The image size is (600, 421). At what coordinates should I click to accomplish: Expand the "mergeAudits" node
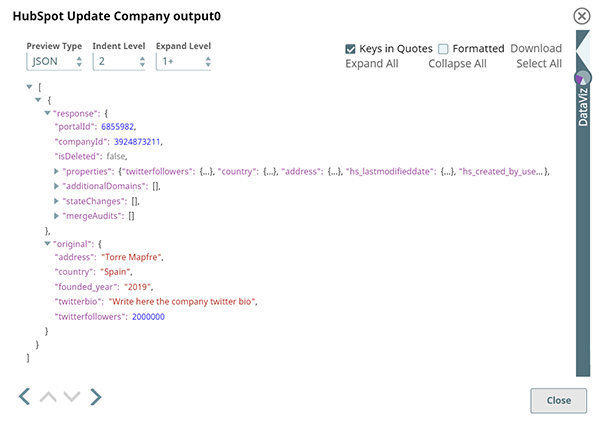click(x=56, y=216)
